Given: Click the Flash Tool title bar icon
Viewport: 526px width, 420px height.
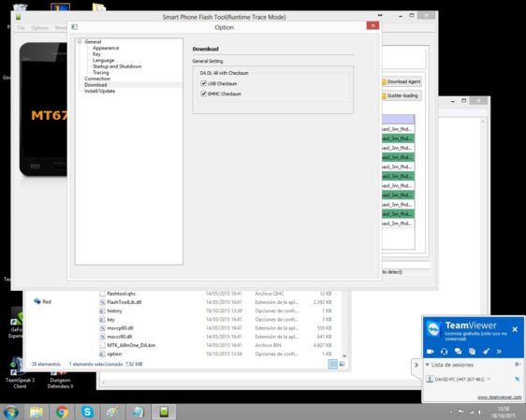Looking at the screenshot, I should (x=18, y=17).
